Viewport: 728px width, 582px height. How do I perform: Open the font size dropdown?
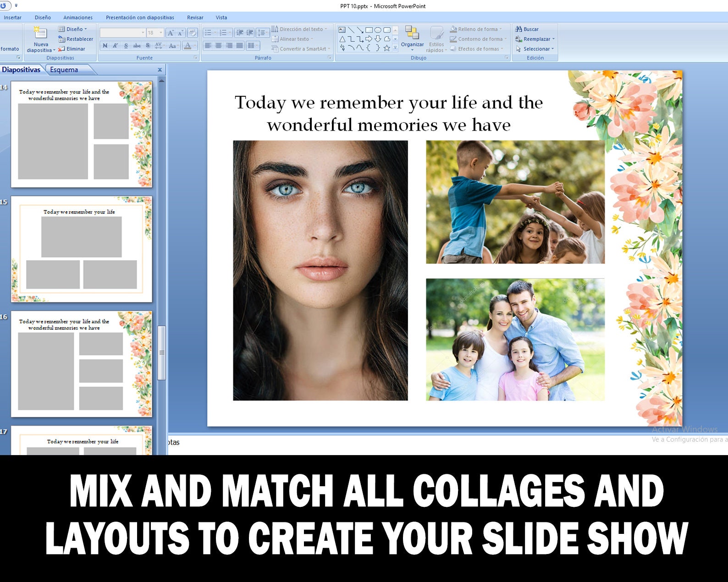coord(160,33)
